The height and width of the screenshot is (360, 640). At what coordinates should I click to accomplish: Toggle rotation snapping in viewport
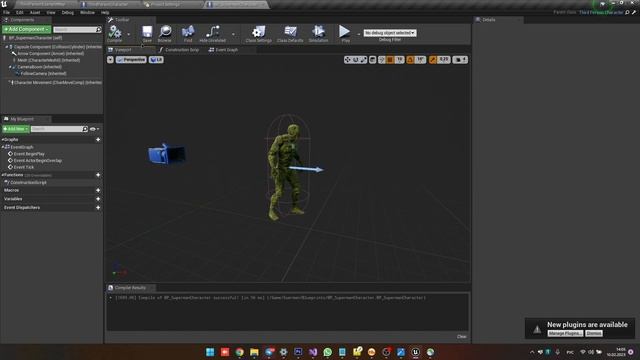coord(410,60)
